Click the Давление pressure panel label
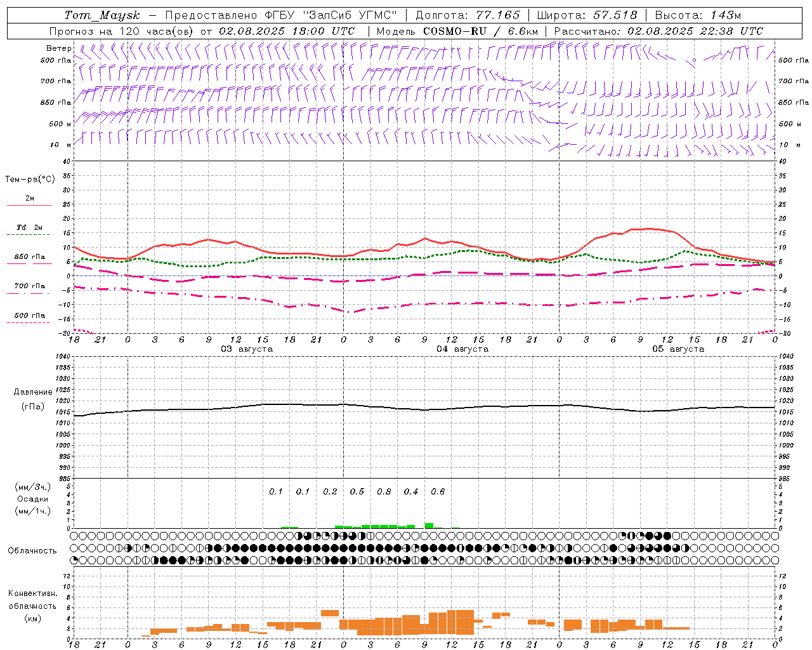This screenshot has width=812, height=650. tap(32, 392)
